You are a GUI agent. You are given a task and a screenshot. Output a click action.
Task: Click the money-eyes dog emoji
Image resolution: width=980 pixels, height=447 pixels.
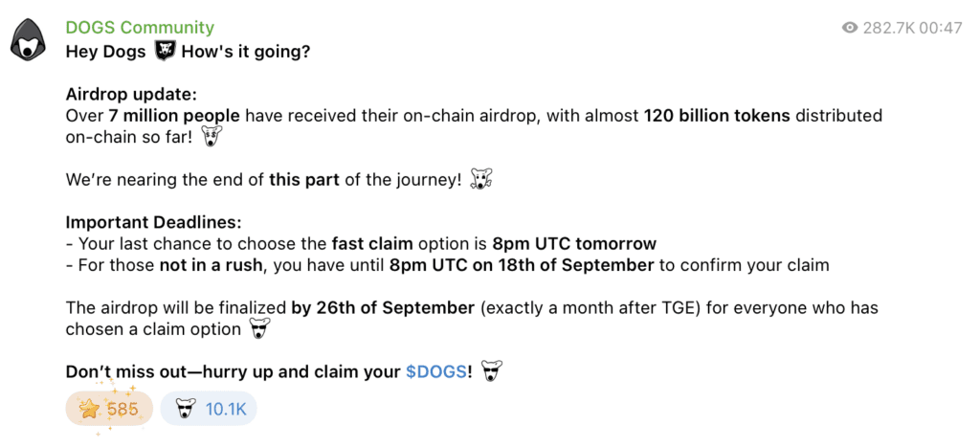(x=213, y=138)
